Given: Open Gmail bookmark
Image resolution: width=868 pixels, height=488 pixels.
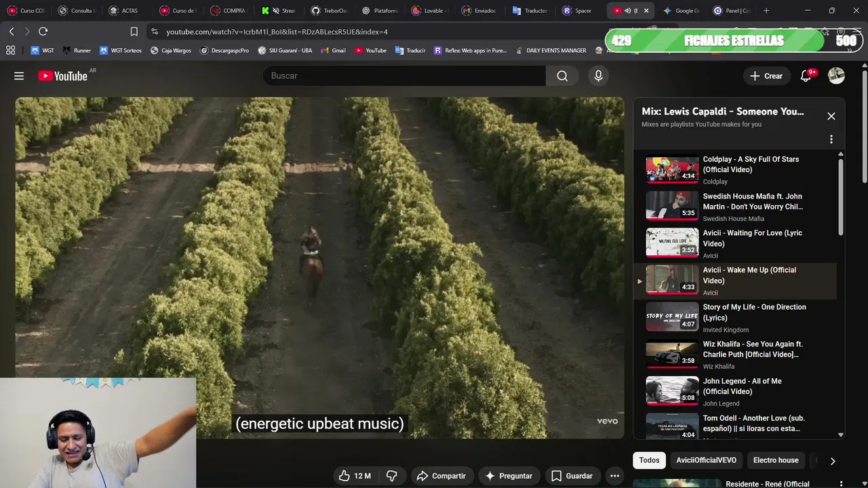Looking at the screenshot, I should 333,50.
